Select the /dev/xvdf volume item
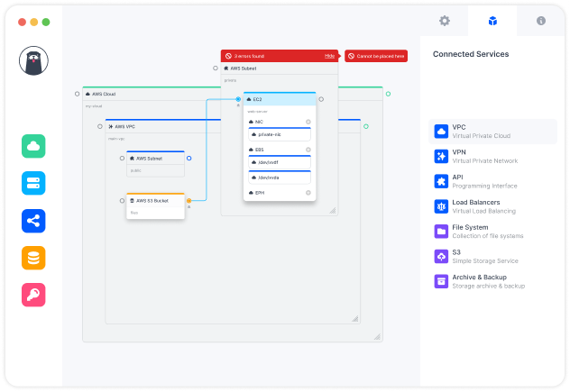 pyautogui.click(x=280, y=162)
